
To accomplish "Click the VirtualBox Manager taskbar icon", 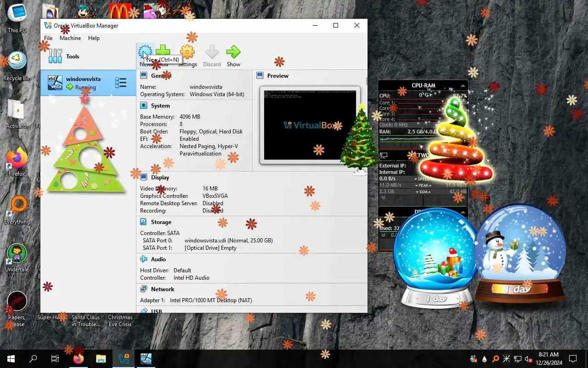I will (124, 359).
